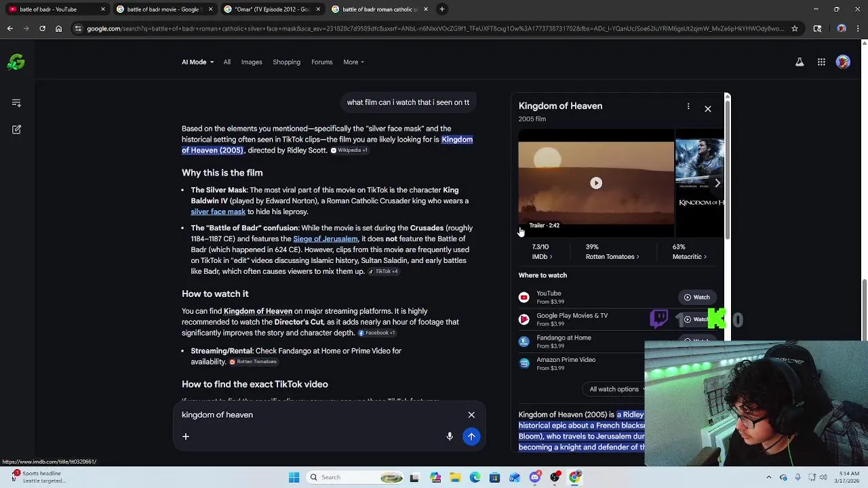Switch to the Forums tab
868x488 pixels.
click(321, 62)
